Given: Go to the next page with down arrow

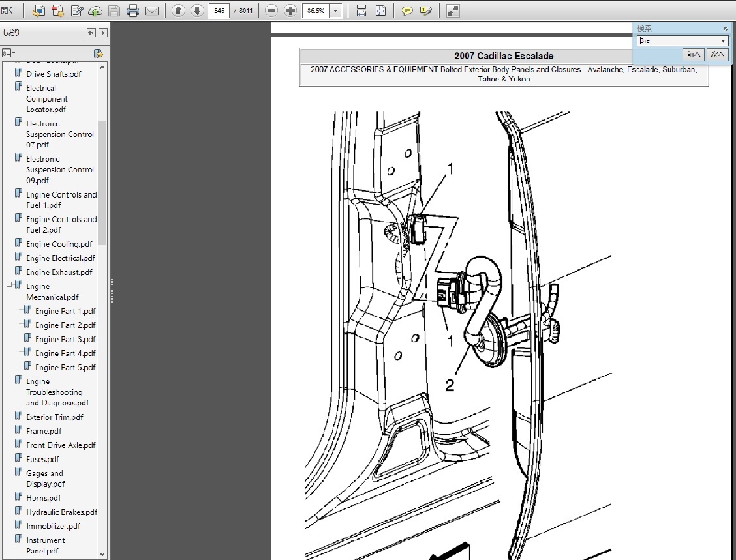Looking at the screenshot, I should click(x=197, y=10).
